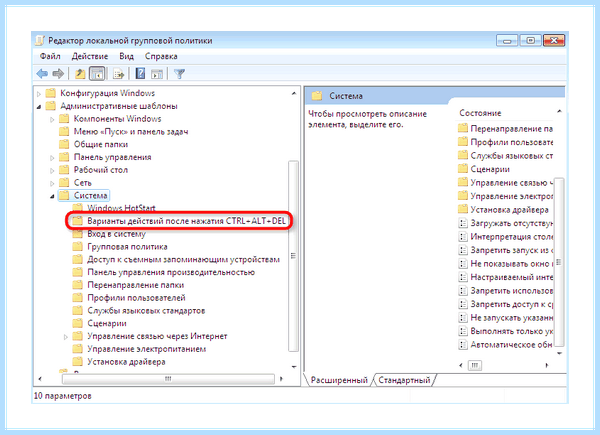
Task: Collapse the Система tree node
Action: pyautogui.click(x=52, y=196)
